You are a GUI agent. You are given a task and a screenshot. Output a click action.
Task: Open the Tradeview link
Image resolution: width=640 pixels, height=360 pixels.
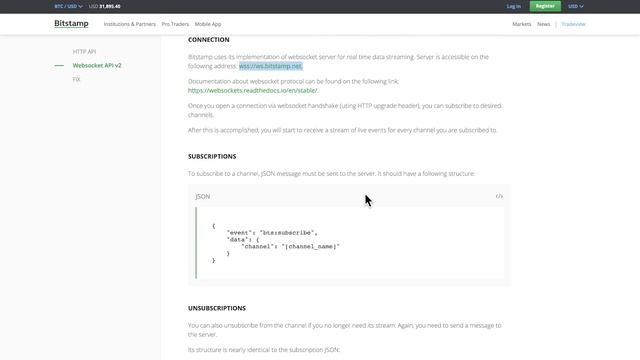pyautogui.click(x=573, y=24)
